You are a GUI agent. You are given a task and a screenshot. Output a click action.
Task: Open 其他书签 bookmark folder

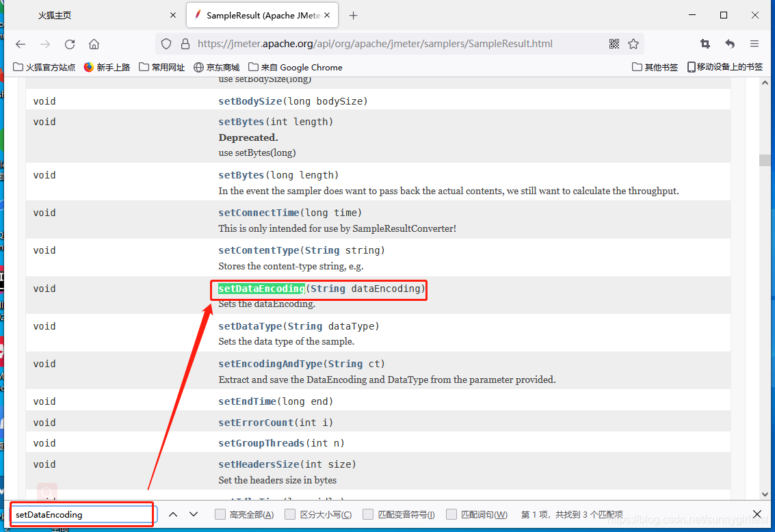click(655, 67)
